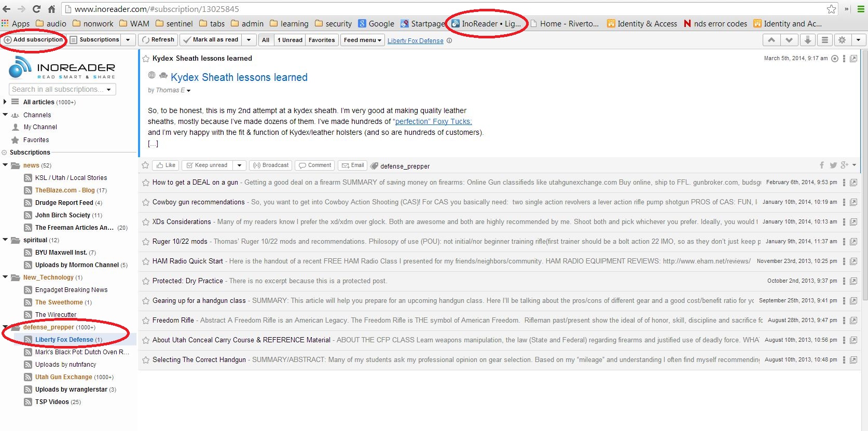The width and height of the screenshot is (868, 431).
Task: Email the article
Action: tap(353, 165)
